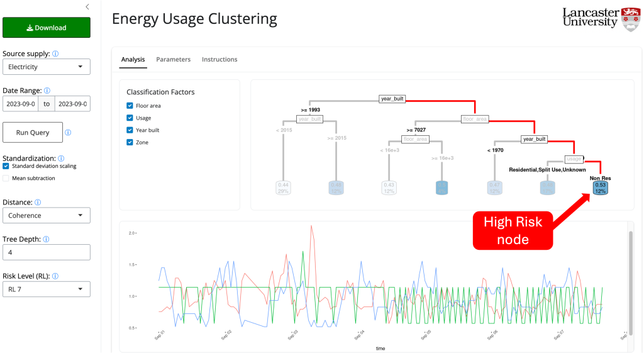Click the Distance info icon
The height and width of the screenshot is (353, 644).
[x=38, y=203]
